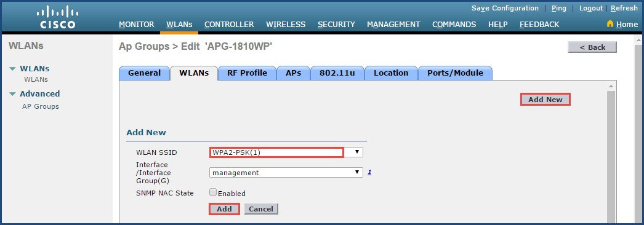Open the HELP menu
644x225 pixels.
tap(498, 24)
